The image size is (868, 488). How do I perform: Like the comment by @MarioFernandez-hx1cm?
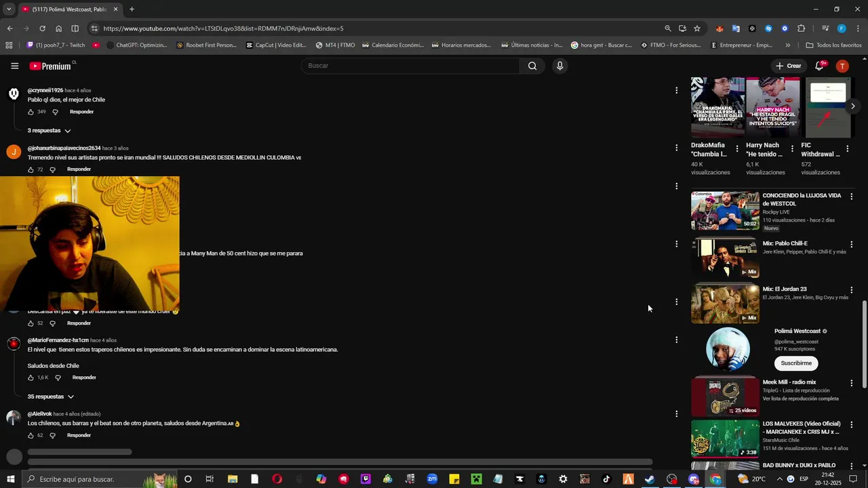(x=31, y=378)
